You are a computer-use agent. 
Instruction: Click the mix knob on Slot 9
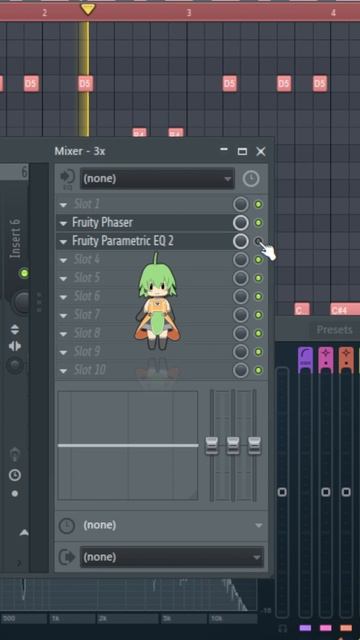[241, 352]
